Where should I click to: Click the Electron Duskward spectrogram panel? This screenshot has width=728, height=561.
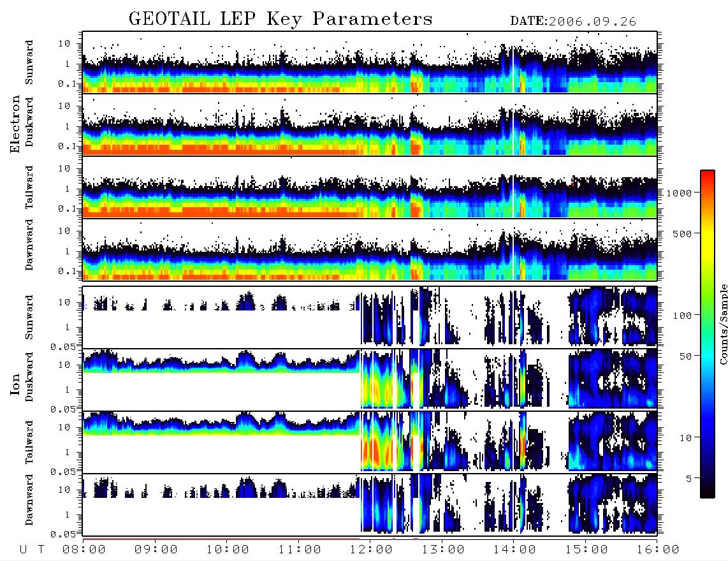[x=370, y=124]
